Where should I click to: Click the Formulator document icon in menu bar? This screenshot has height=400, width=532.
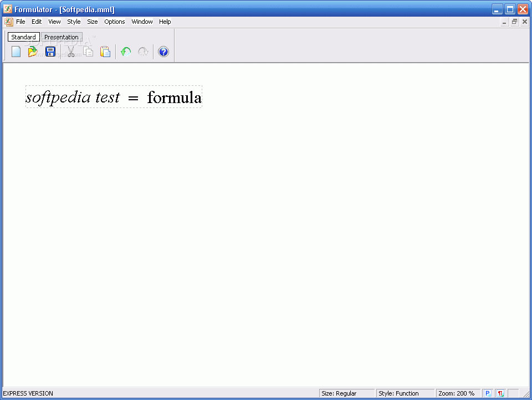pyautogui.click(x=8, y=22)
